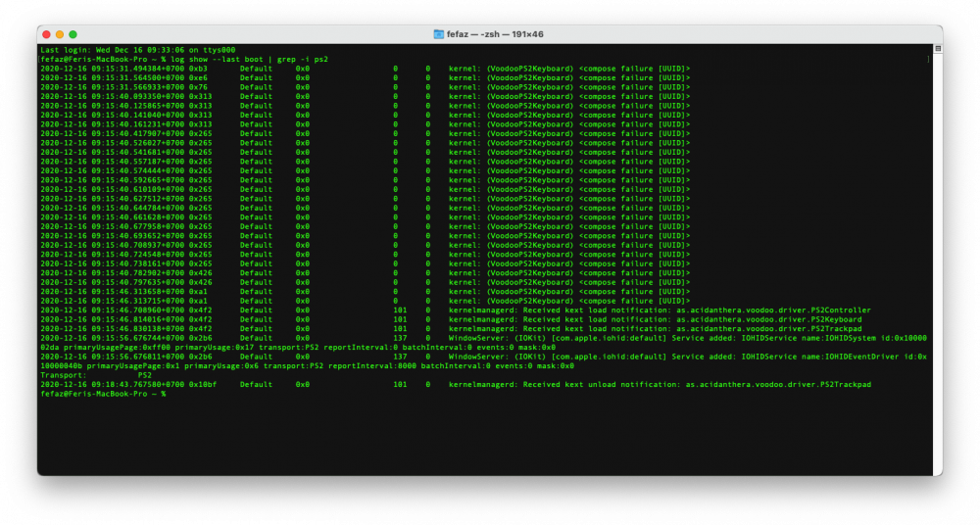Close the fefaz Terminal window
Viewport: 980px width, 525px height.
(x=46, y=34)
